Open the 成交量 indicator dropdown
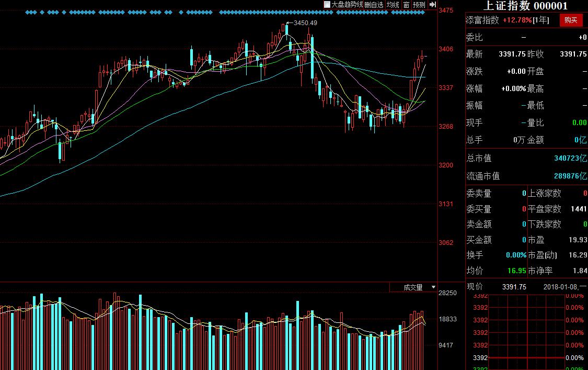This screenshot has height=370, width=588. tap(413, 287)
